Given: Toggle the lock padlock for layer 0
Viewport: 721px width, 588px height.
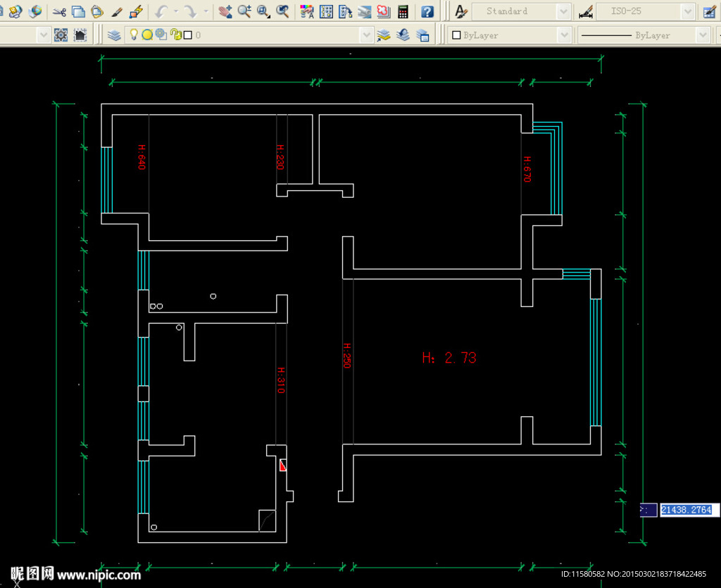Looking at the screenshot, I should click(x=175, y=35).
